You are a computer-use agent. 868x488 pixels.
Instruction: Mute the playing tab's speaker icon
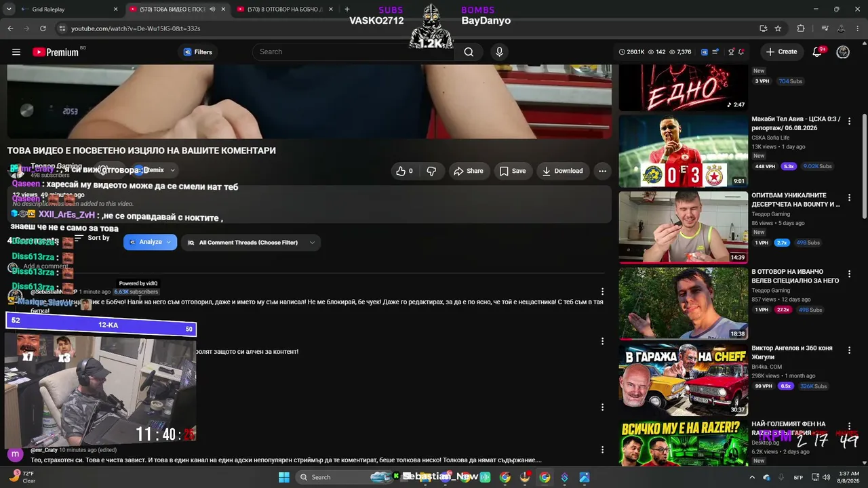pyautogui.click(x=212, y=9)
